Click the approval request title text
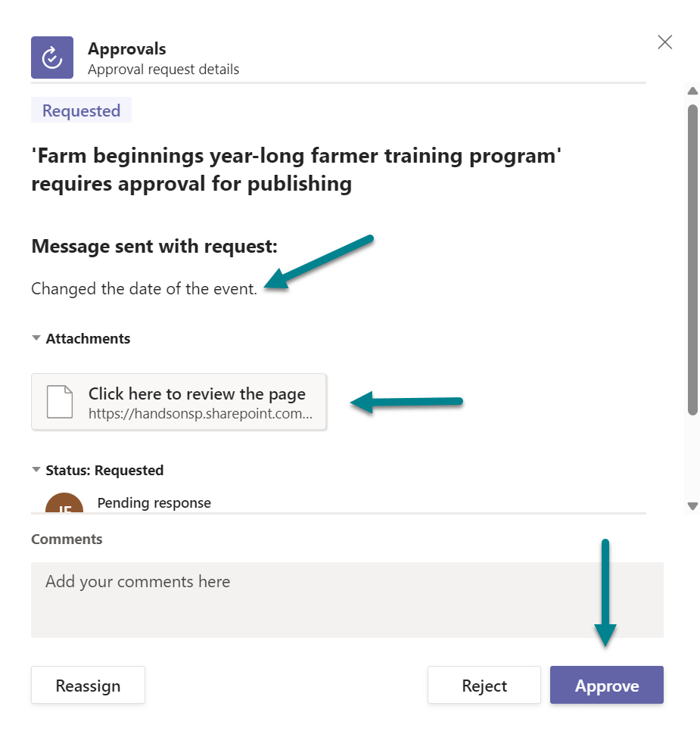This screenshot has height=734, width=700. click(297, 169)
